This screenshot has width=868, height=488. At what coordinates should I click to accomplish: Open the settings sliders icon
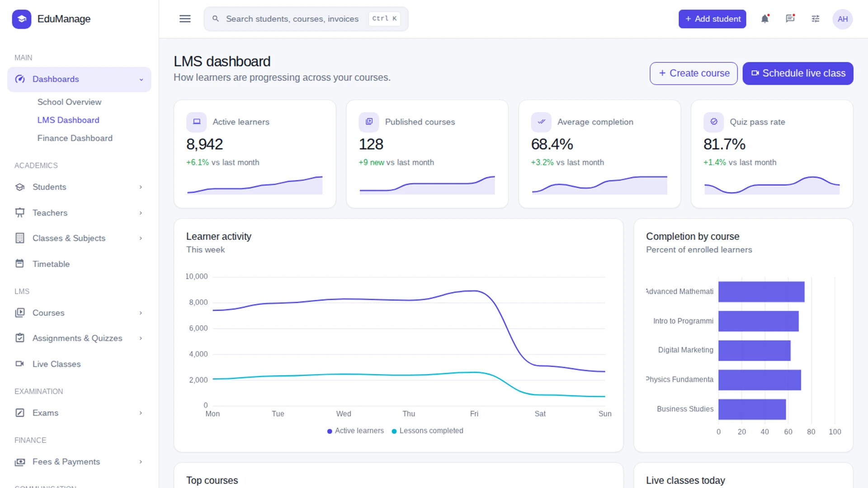[x=816, y=19]
